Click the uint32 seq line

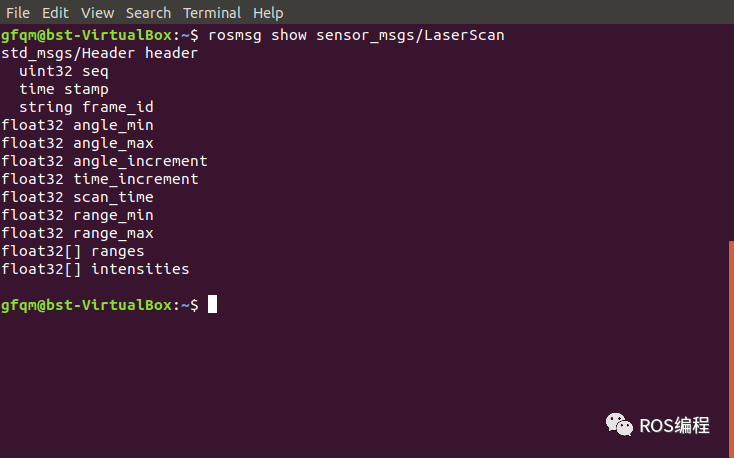click(64, 71)
